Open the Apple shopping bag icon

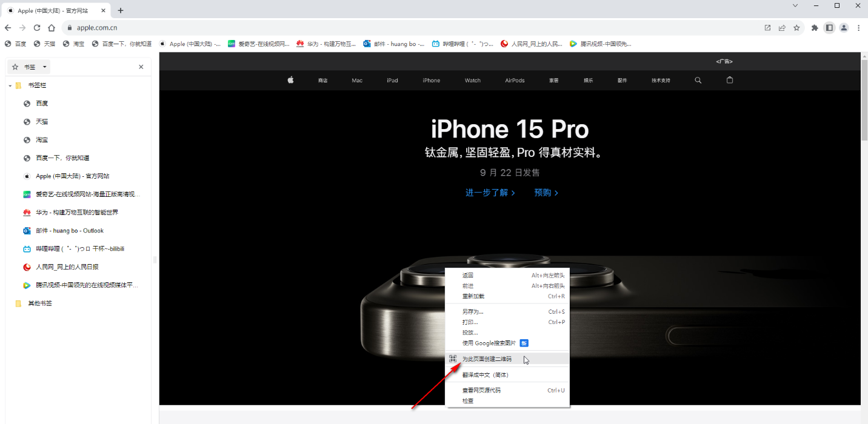click(x=730, y=80)
